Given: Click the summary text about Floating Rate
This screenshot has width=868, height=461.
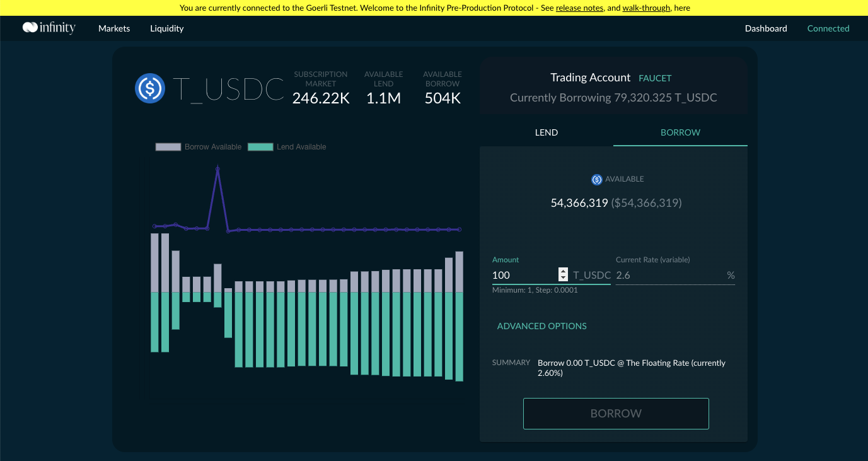Looking at the screenshot, I should (632, 368).
